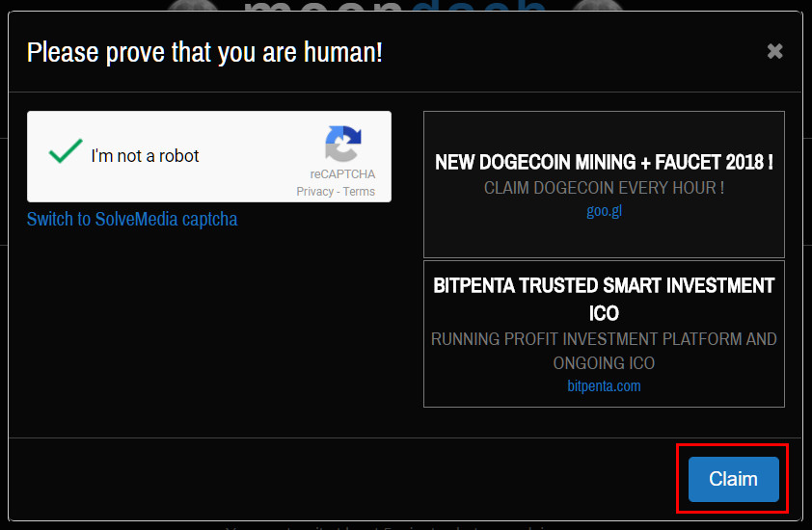The width and height of the screenshot is (812, 530).
Task: Open the bitpenta.com ad link
Action: click(x=604, y=385)
